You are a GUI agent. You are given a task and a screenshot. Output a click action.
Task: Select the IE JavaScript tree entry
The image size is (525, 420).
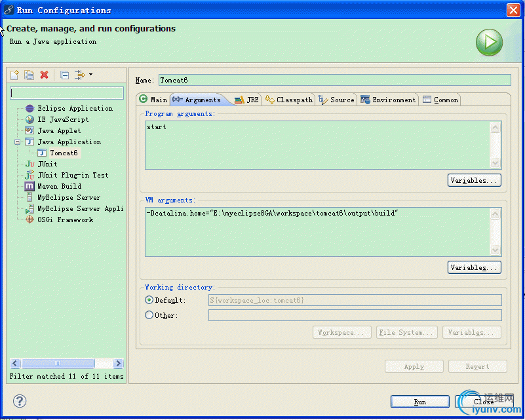63,119
